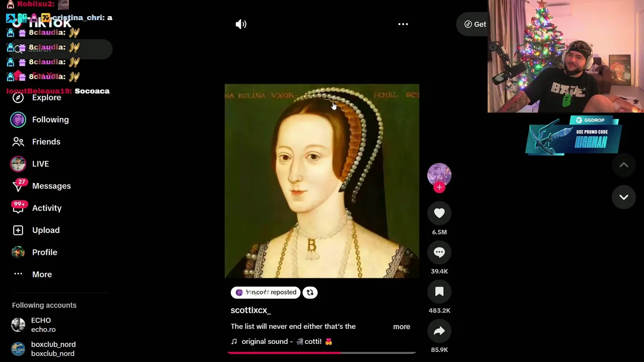Image resolution: width=644 pixels, height=362 pixels.
Task: Click the 483.2K saves count
Action: point(439,311)
